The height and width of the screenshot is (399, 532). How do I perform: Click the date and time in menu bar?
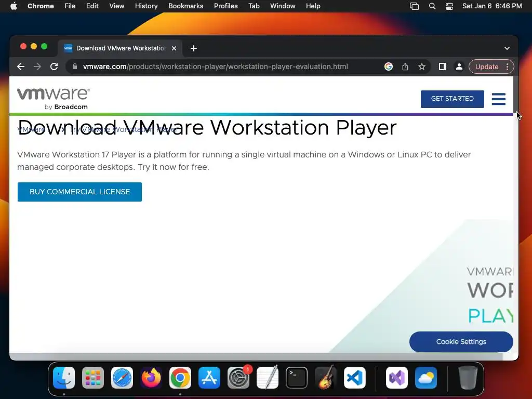(492, 6)
